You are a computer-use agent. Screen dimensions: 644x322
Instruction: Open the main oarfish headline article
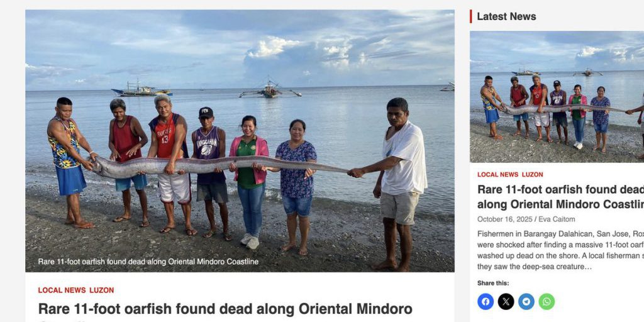tap(225, 309)
